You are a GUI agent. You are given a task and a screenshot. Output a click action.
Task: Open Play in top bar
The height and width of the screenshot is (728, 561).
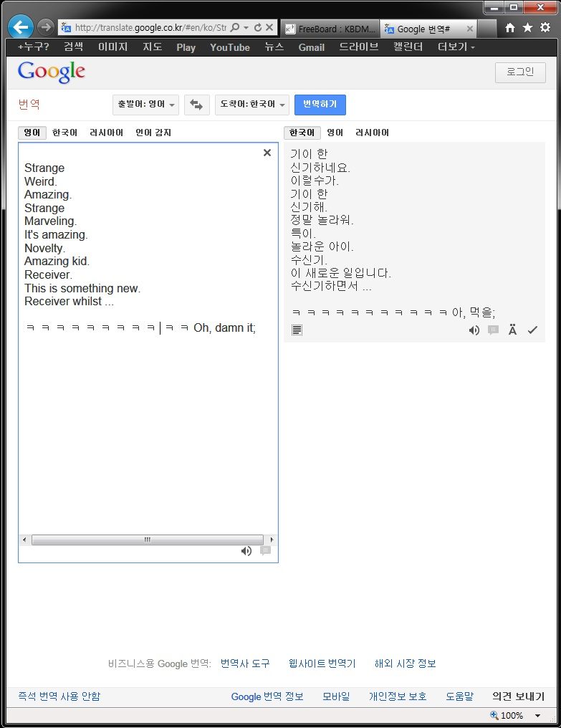pyautogui.click(x=186, y=47)
